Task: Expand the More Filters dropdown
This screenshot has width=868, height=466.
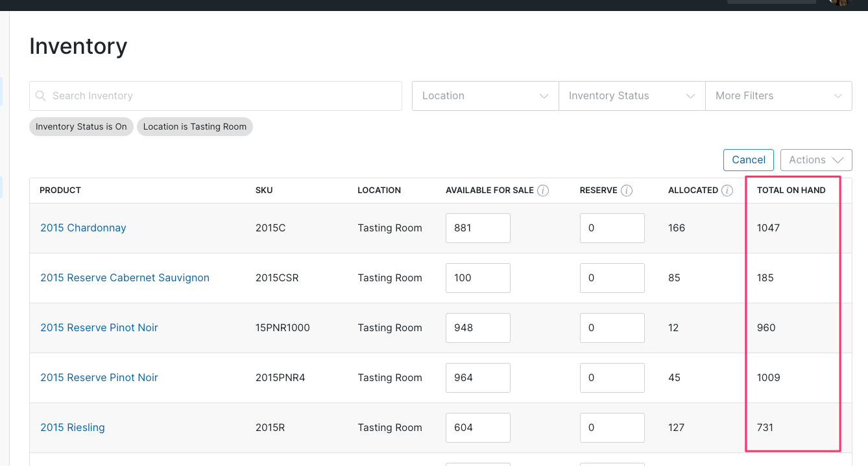Action: (x=778, y=95)
